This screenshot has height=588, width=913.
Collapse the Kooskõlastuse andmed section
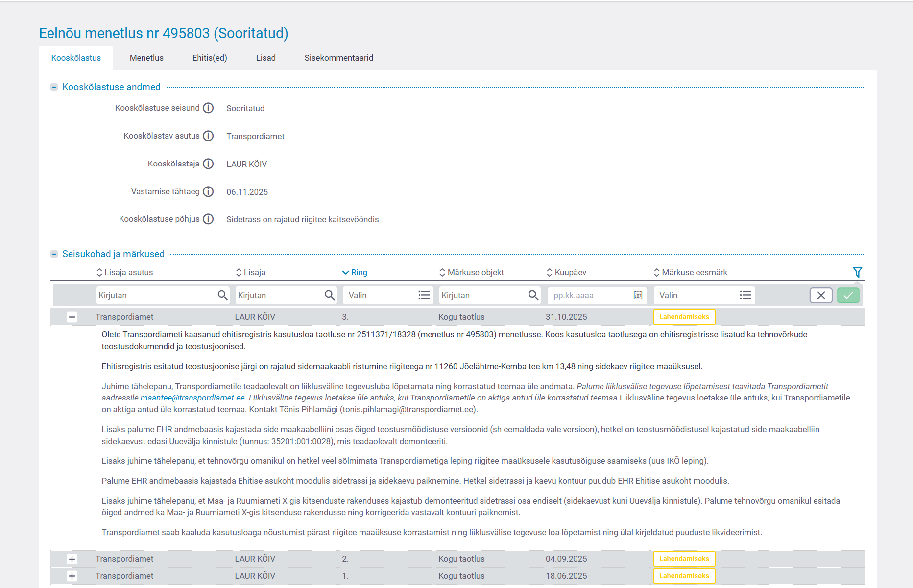tap(54, 87)
